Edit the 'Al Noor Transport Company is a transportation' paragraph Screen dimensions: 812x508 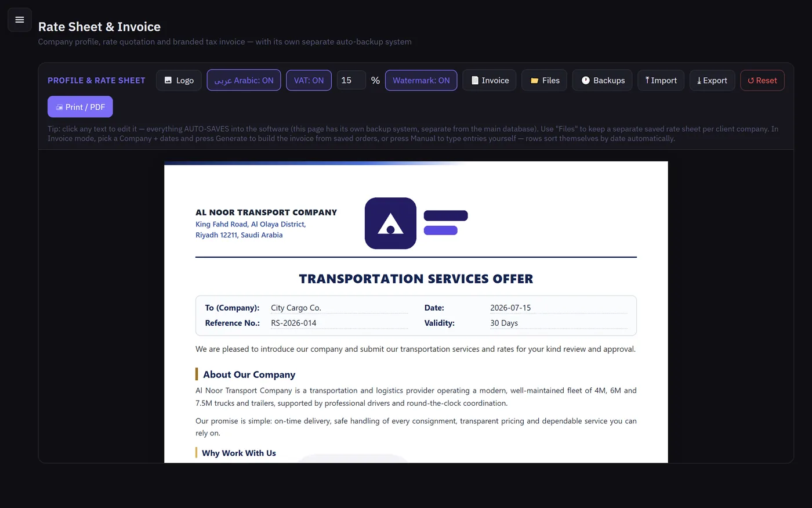click(416, 397)
